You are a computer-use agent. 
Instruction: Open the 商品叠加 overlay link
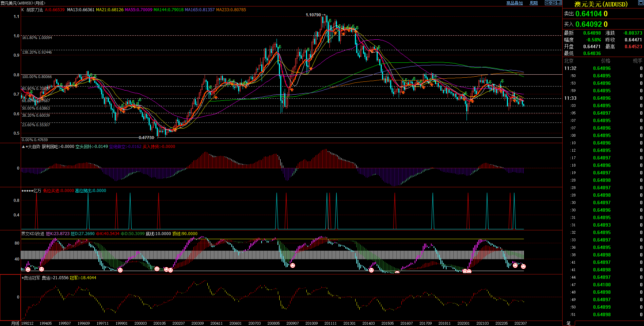pos(514,3)
